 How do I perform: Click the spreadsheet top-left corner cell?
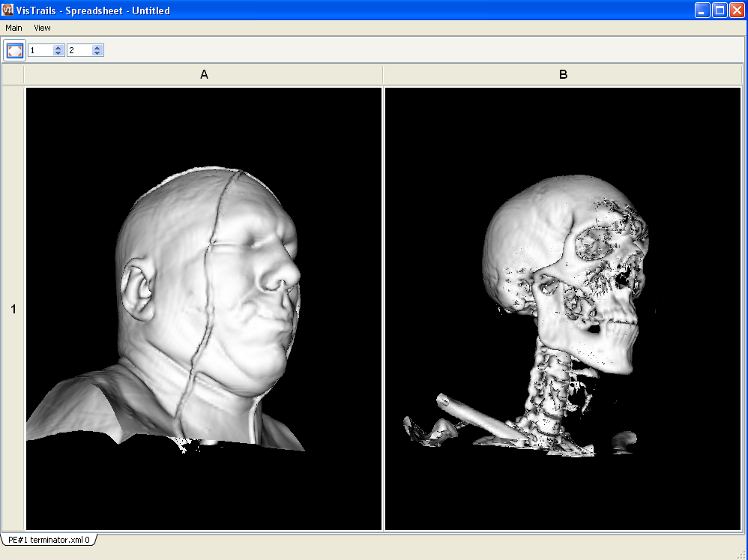click(x=13, y=75)
